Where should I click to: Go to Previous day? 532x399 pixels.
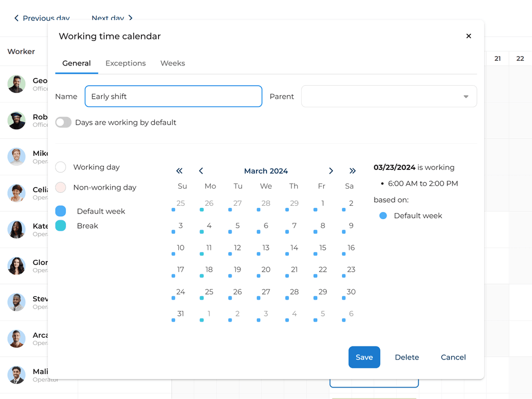pos(42,18)
